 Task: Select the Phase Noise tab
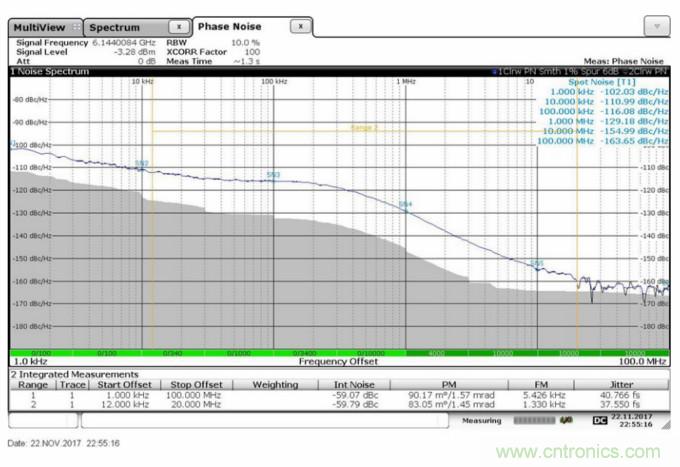click(x=232, y=26)
